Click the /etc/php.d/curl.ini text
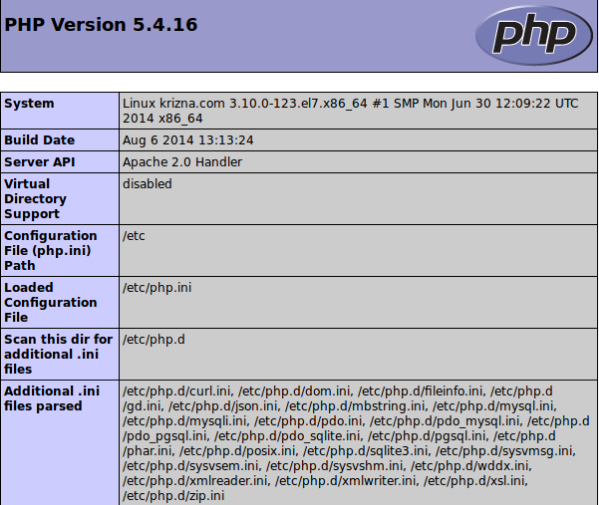 (177, 391)
